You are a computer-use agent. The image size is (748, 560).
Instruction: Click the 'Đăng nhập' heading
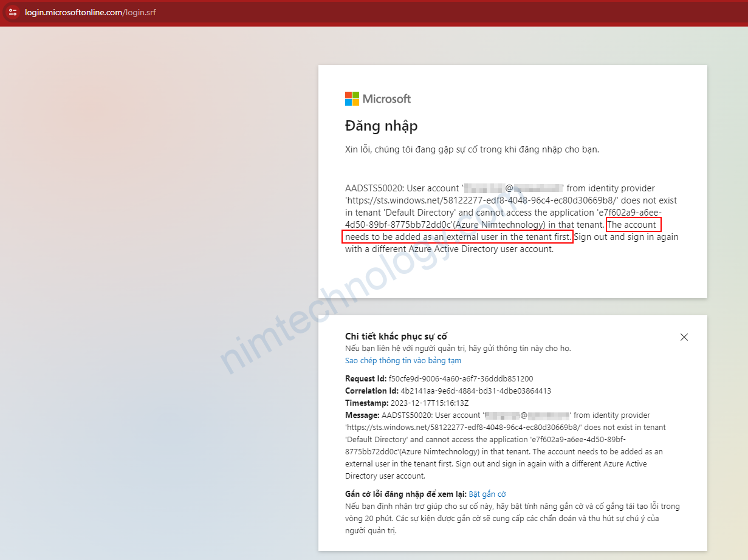[381, 126]
